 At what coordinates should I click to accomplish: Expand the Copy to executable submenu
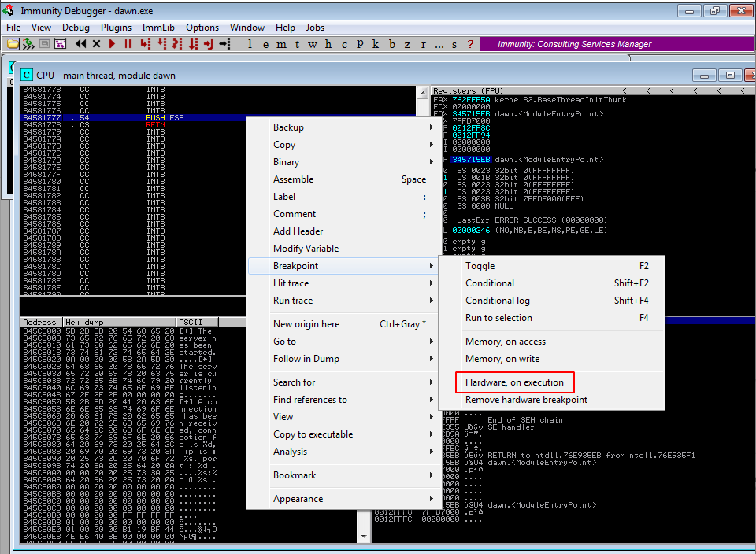(343, 434)
